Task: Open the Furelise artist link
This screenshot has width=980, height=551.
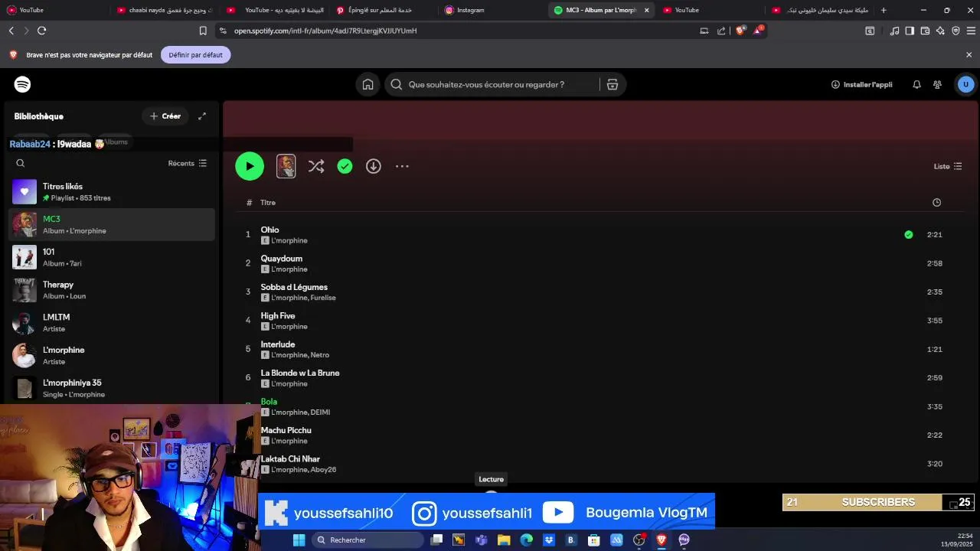Action: [323, 298]
